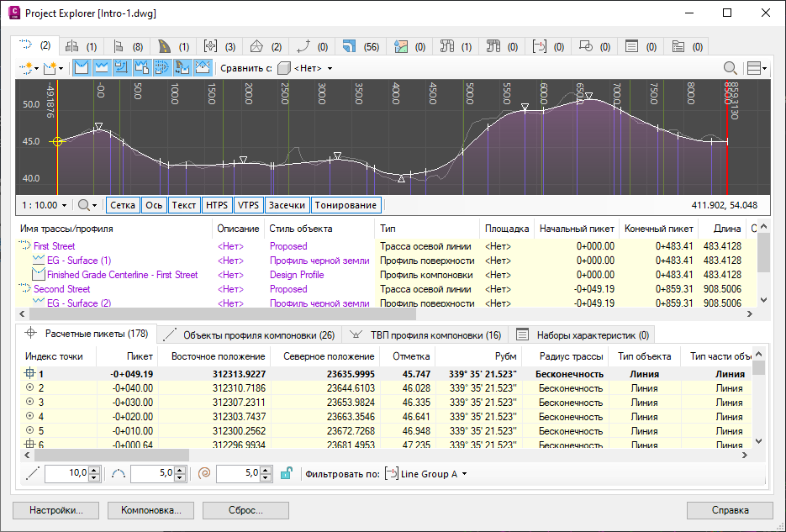Screen dimensions: 786x532
Task: Open the Pressure Networks tab (0)
Action: [502, 46]
